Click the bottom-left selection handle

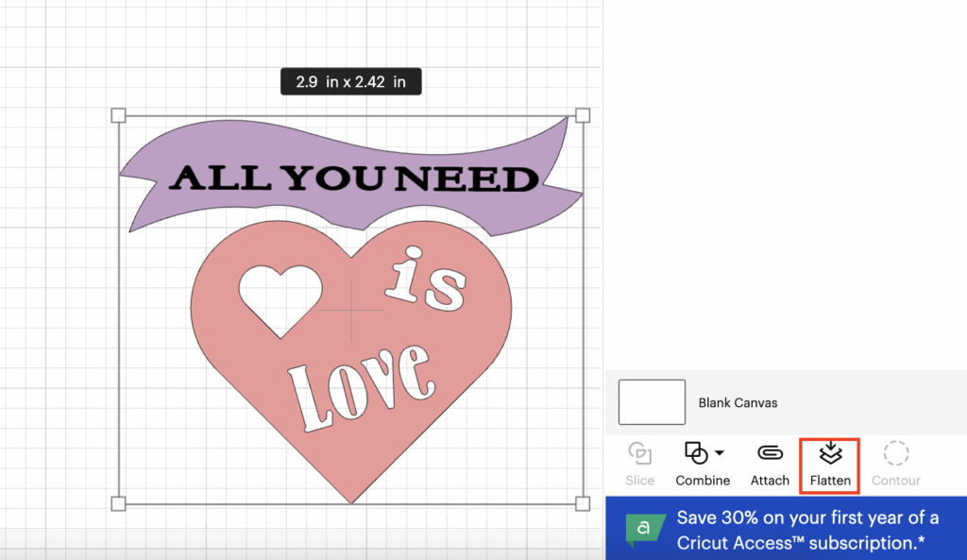pos(118,503)
